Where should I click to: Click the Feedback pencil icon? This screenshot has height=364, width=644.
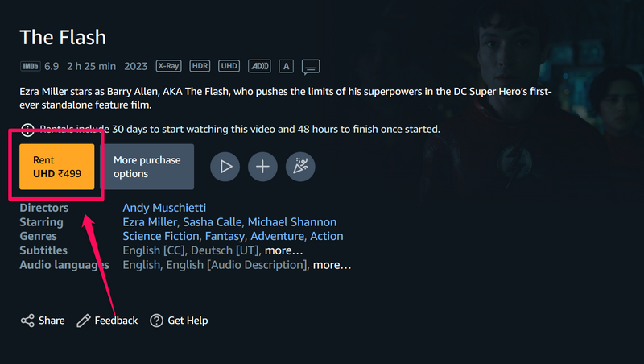pyautogui.click(x=84, y=321)
